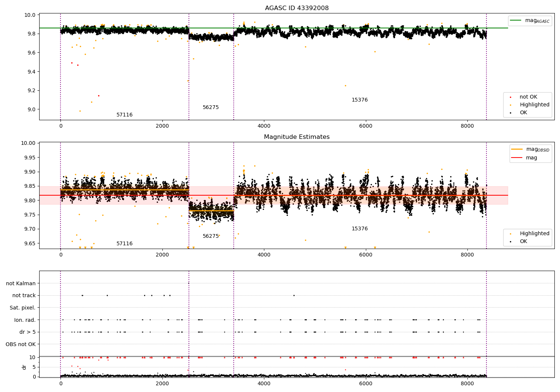Screen dimensions: 560x392
Task: Click the '9.4' y-axis tick label
Action: click(x=32, y=72)
